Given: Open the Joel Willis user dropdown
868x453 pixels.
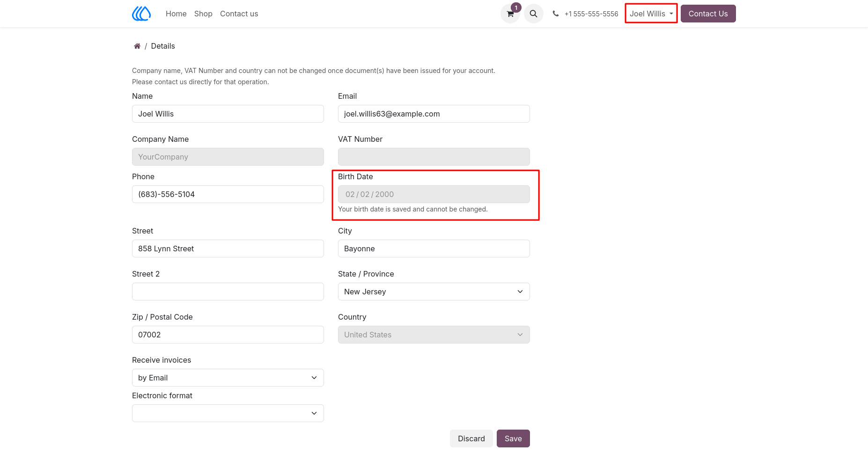Looking at the screenshot, I should tap(651, 14).
